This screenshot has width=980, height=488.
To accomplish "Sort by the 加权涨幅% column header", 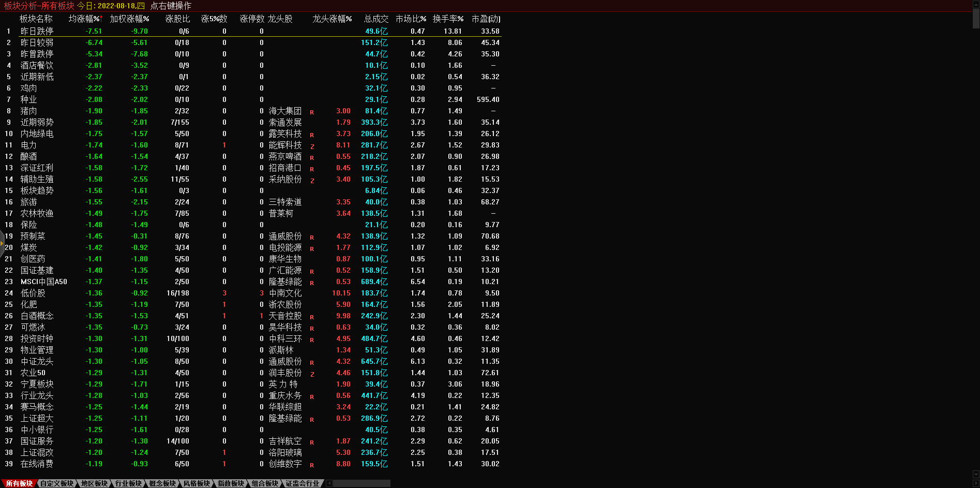I will [129, 19].
